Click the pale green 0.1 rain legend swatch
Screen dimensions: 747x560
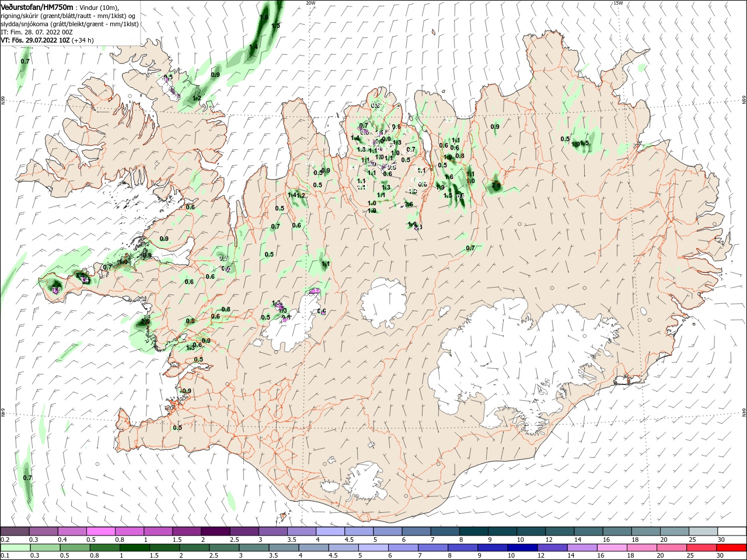point(15,548)
